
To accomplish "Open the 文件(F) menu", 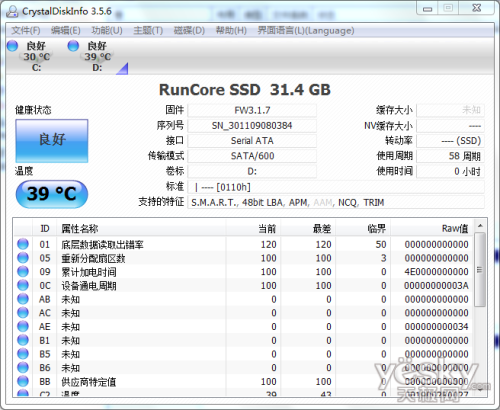I will (x=26, y=31).
